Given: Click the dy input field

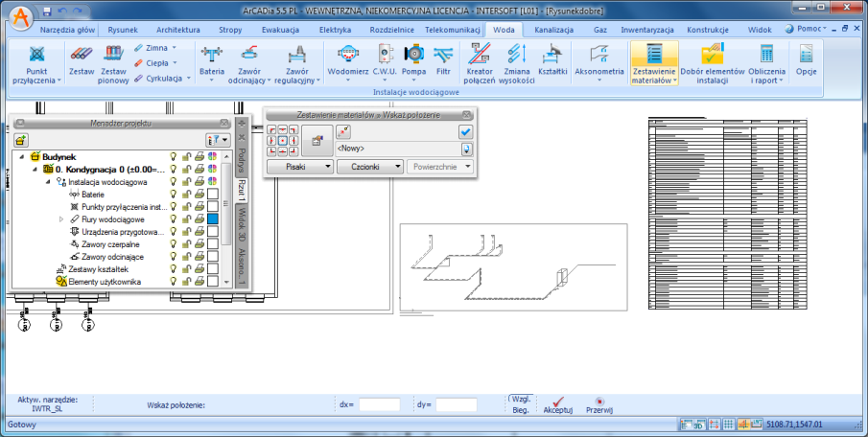Looking at the screenshot, I should (457, 404).
